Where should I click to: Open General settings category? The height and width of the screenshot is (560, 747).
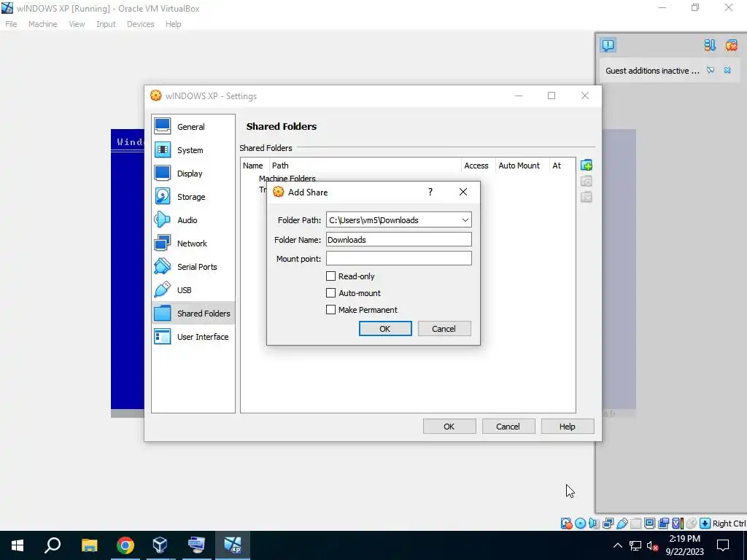coord(193,127)
